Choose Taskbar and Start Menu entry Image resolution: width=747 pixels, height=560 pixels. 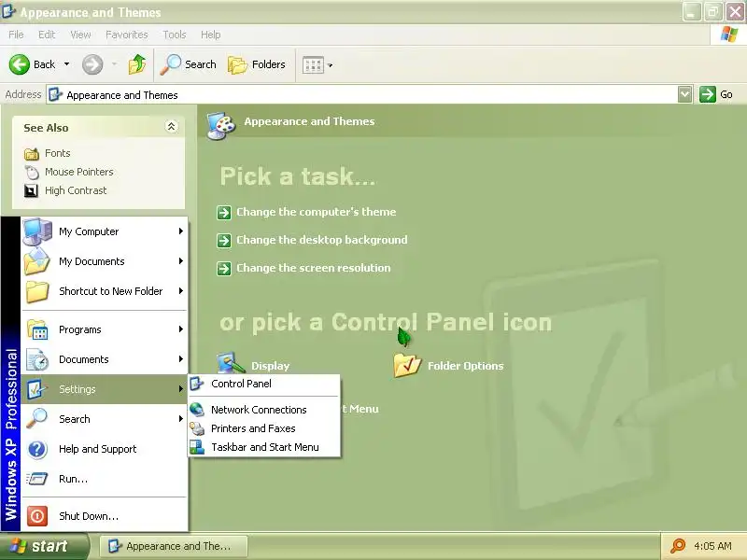click(x=264, y=447)
